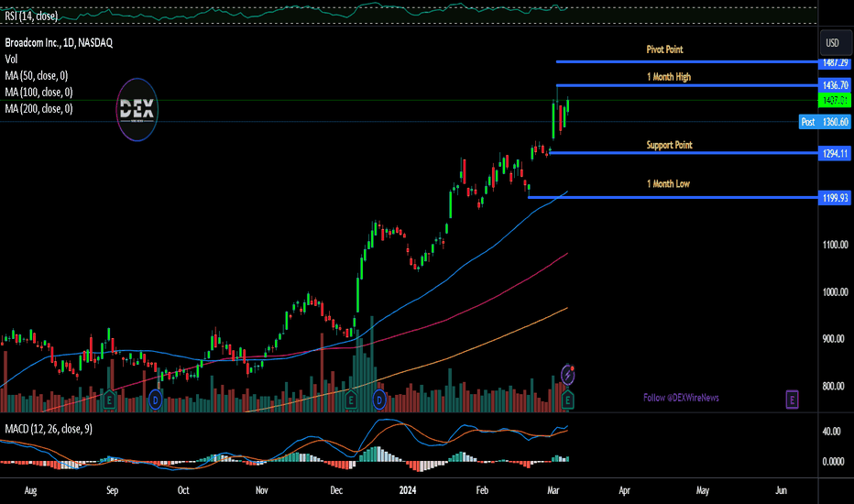Click the 1100.00 price axis value
The height and width of the screenshot is (504, 854).
(835, 245)
